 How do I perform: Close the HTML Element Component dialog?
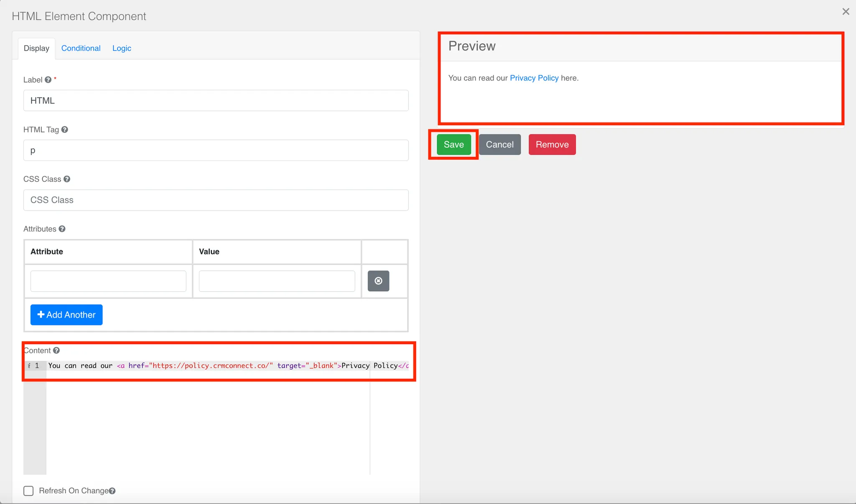point(846,12)
